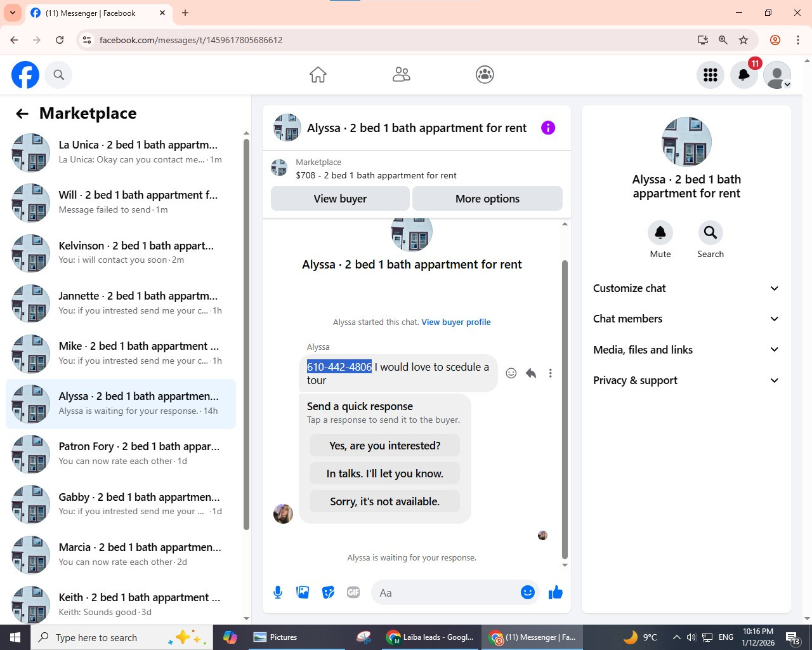Screen dimensions: 812x650
Task: Open the Windows notification center icon
Action: coord(793,637)
